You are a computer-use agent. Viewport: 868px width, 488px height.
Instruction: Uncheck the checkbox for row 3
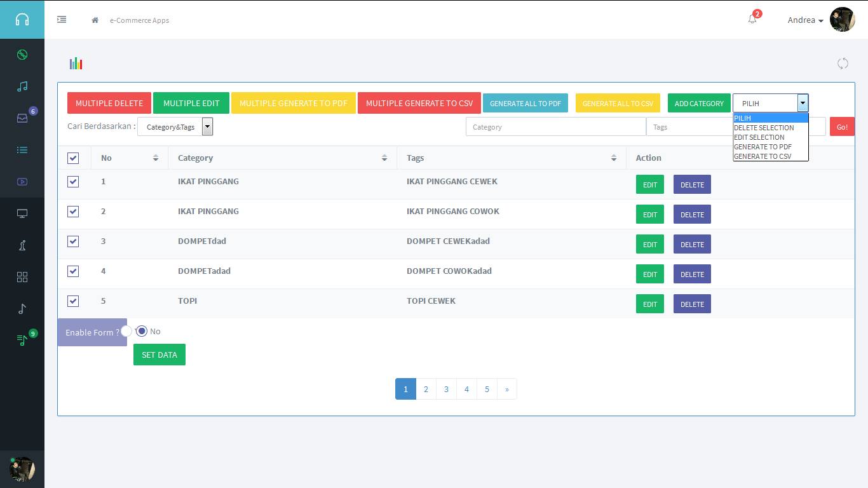(x=73, y=241)
